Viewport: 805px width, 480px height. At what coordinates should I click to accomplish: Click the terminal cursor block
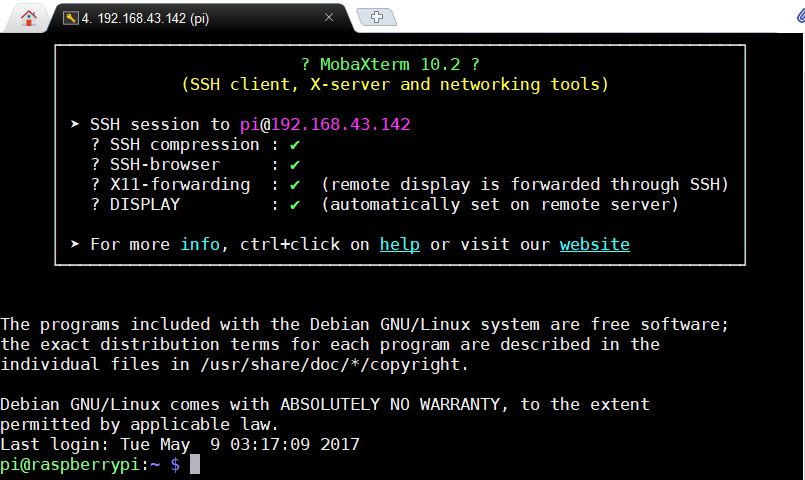point(195,465)
